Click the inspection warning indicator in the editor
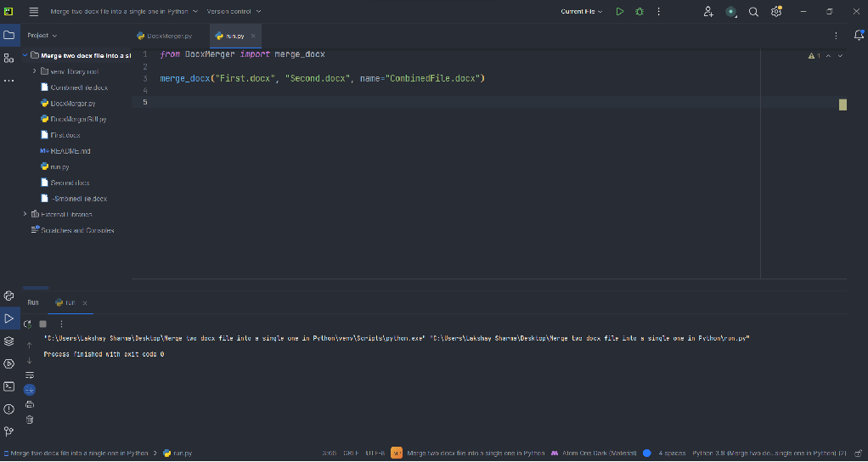The image size is (868, 462). pos(814,56)
